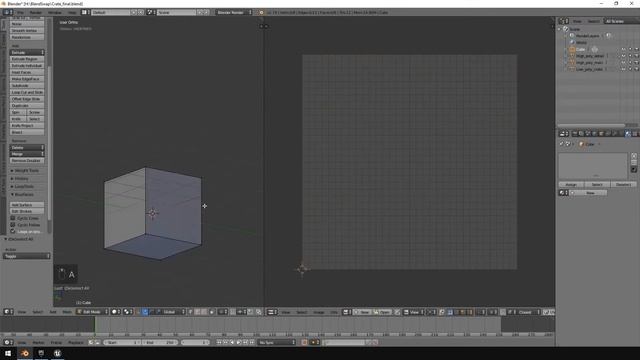Click the Duplicate tool button

pos(27,106)
